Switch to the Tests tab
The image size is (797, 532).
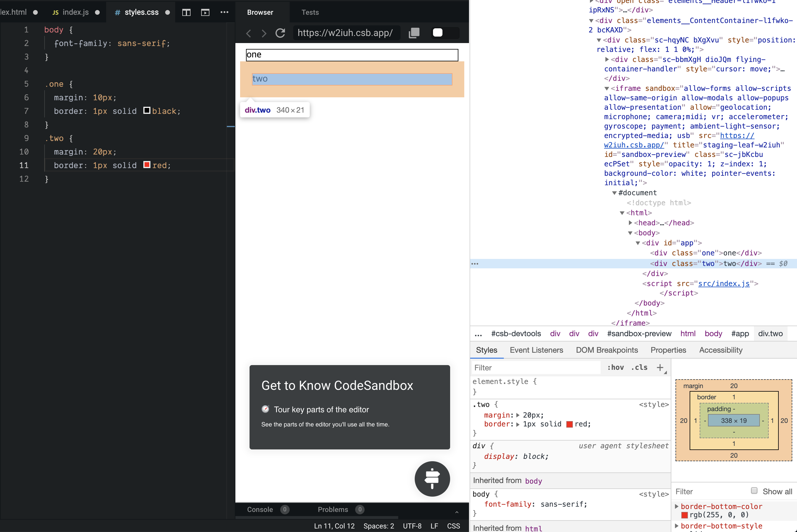coord(310,13)
